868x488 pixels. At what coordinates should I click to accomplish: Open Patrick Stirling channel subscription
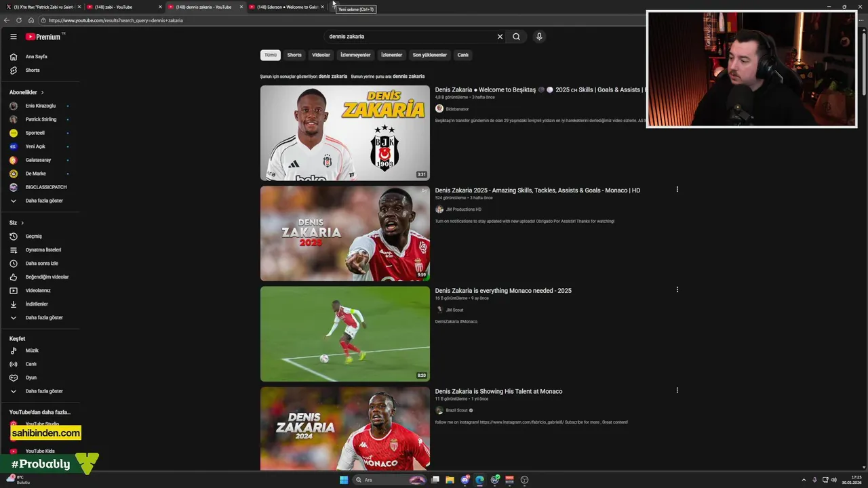pos(39,119)
